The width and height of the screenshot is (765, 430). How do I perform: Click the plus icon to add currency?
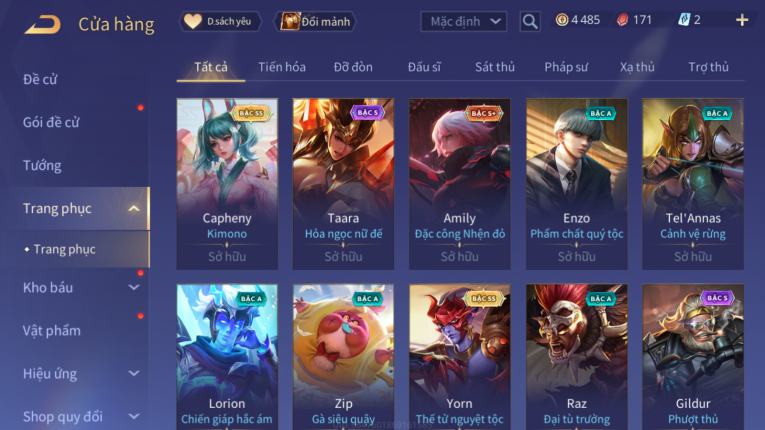click(x=742, y=20)
